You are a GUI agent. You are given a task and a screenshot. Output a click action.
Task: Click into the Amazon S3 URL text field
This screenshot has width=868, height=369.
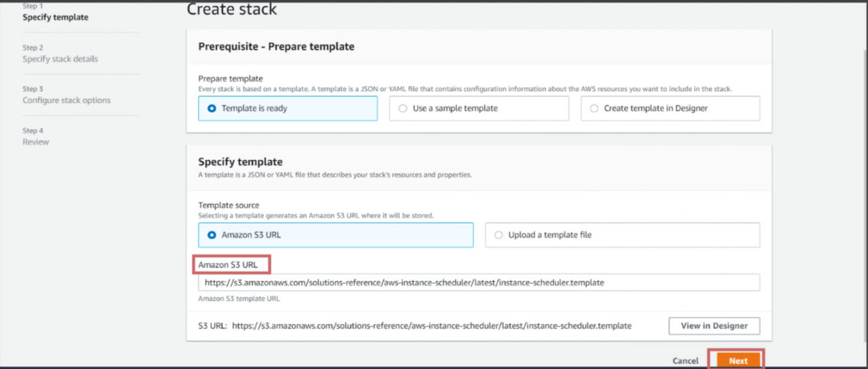[x=479, y=282]
